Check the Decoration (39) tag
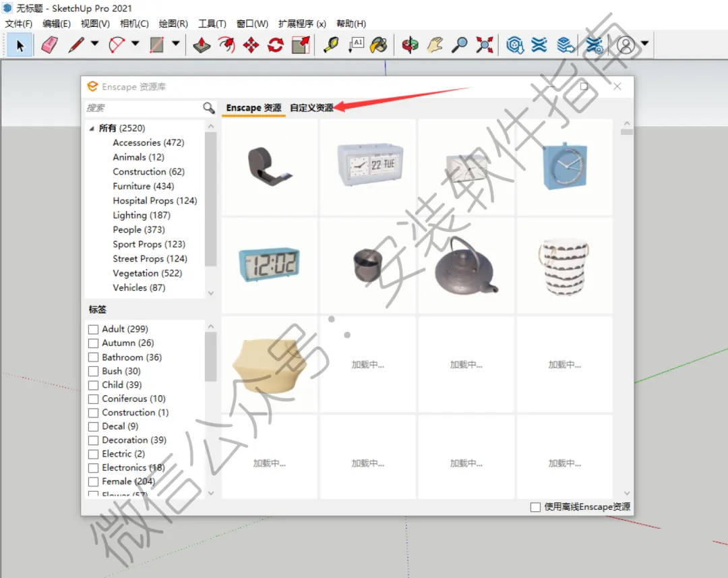The width and height of the screenshot is (728, 578). click(x=93, y=440)
